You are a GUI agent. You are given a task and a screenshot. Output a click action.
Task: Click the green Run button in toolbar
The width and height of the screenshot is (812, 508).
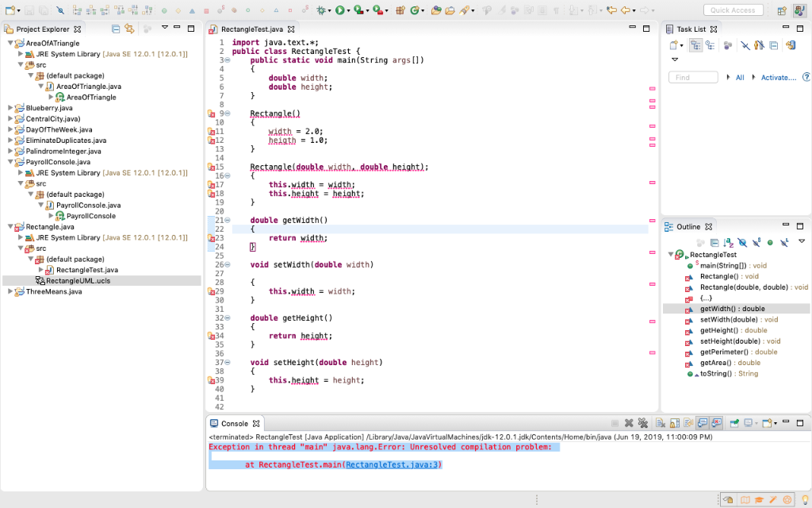(x=339, y=10)
